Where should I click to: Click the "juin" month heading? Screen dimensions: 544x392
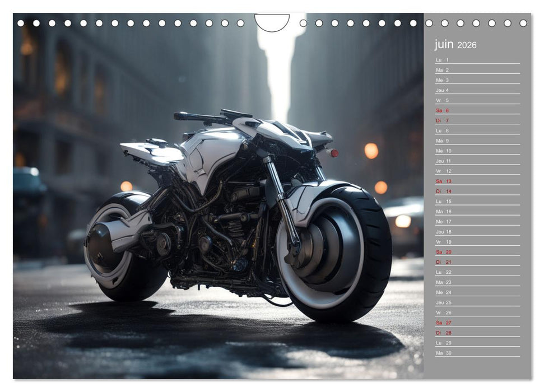click(444, 45)
